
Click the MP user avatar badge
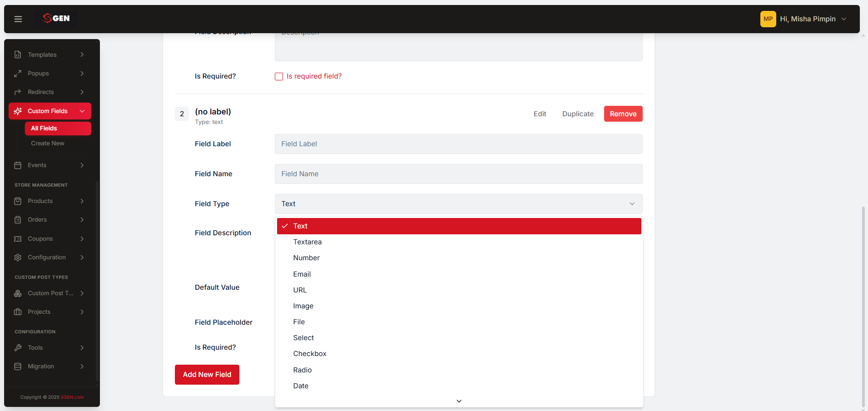click(x=768, y=19)
